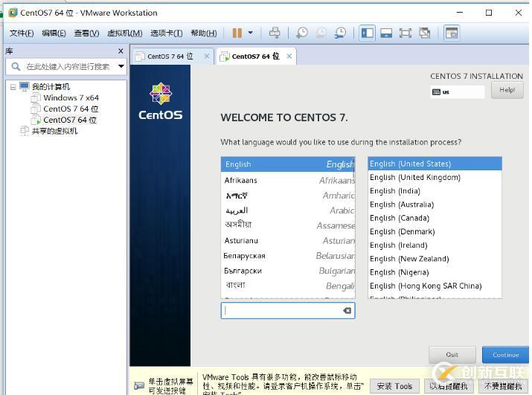Screen dimensions: 532x395
Task: Select 共享的虚拟机 in the library
Action: click(x=54, y=131)
